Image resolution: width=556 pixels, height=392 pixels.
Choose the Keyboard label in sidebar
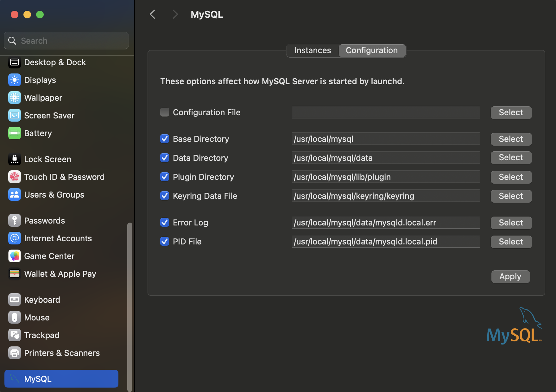pos(42,300)
